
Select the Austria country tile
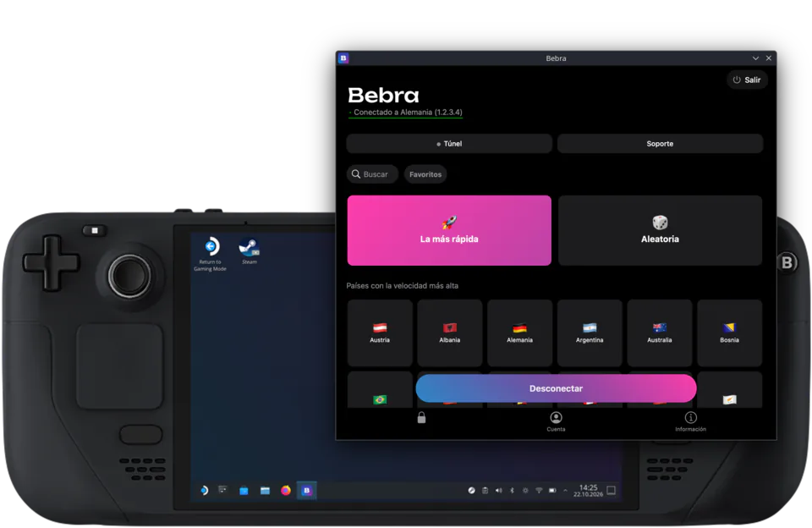coord(380,333)
